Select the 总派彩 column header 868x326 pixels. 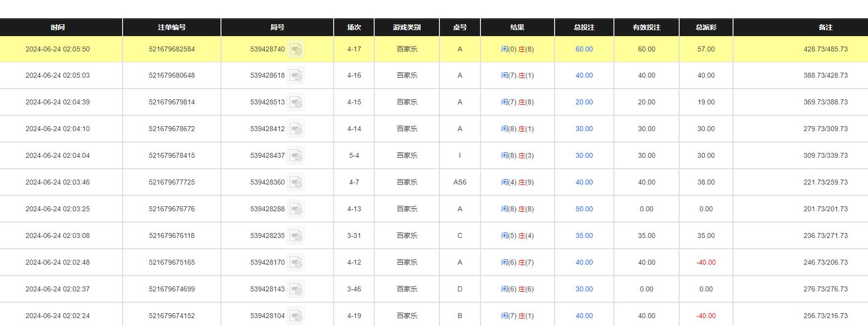706,27
